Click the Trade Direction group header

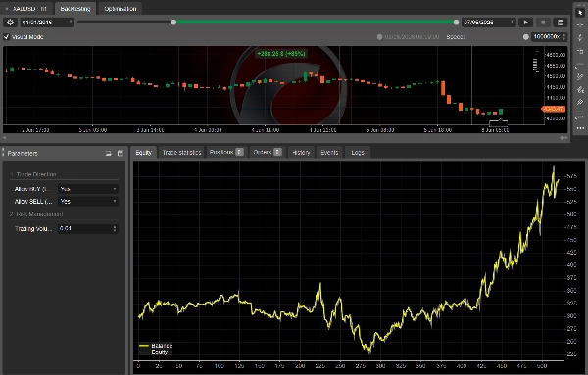pyautogui.click(x=32, y=174)
